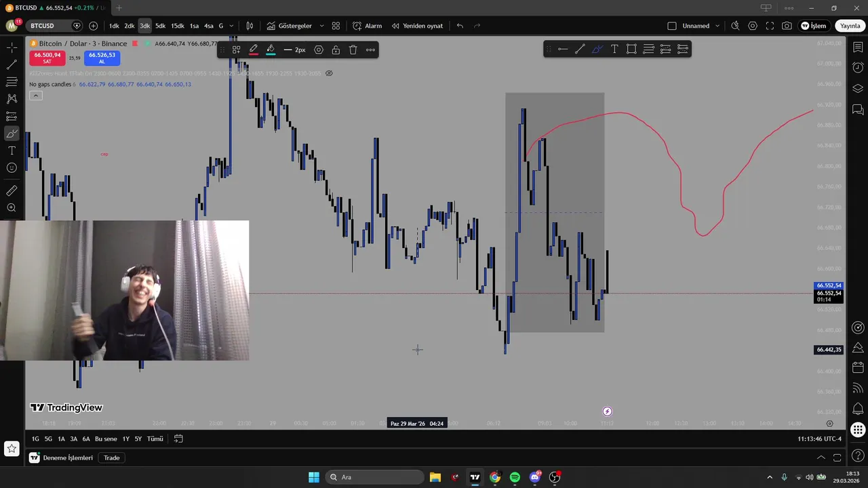Select the ruler measure tool
The width and height of the screenshot is (868, 488).
click(x=12, y=191)
